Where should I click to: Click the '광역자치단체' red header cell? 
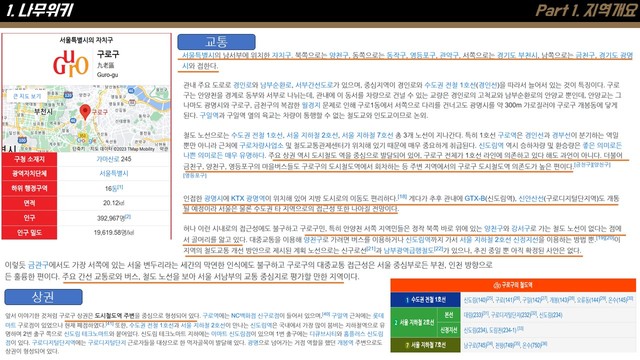pyautogui.click(x=29, y=173)
